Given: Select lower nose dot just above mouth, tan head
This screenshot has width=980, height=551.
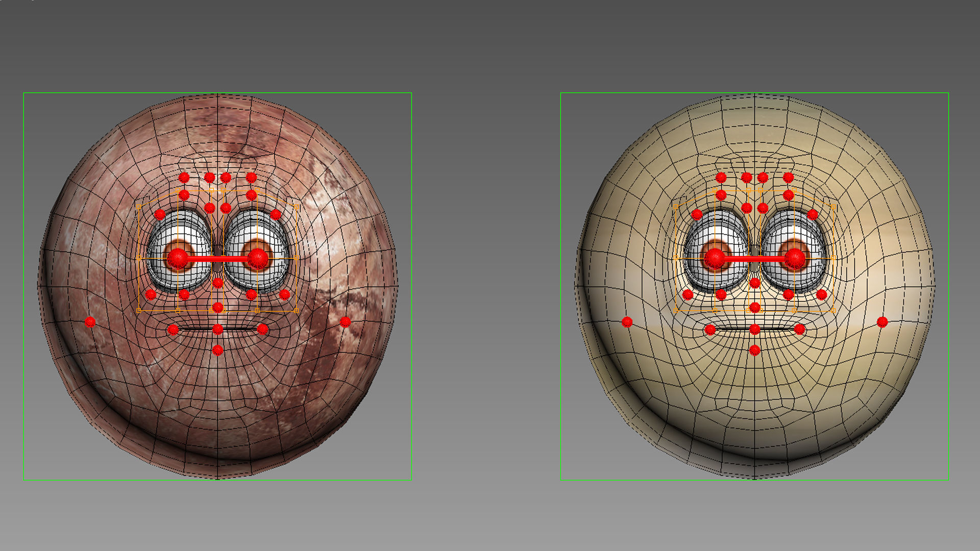Looking at the screenshot, I should click(754, 308).
